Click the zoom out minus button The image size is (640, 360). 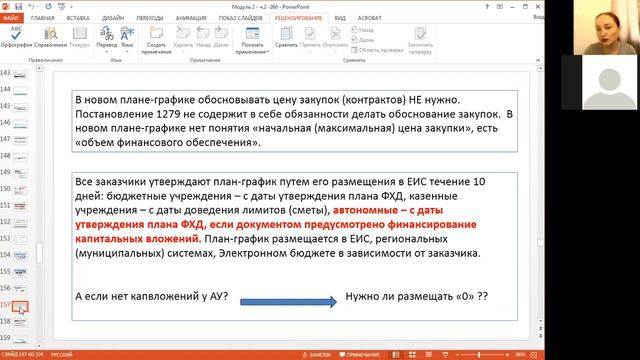tap(457, 355)
